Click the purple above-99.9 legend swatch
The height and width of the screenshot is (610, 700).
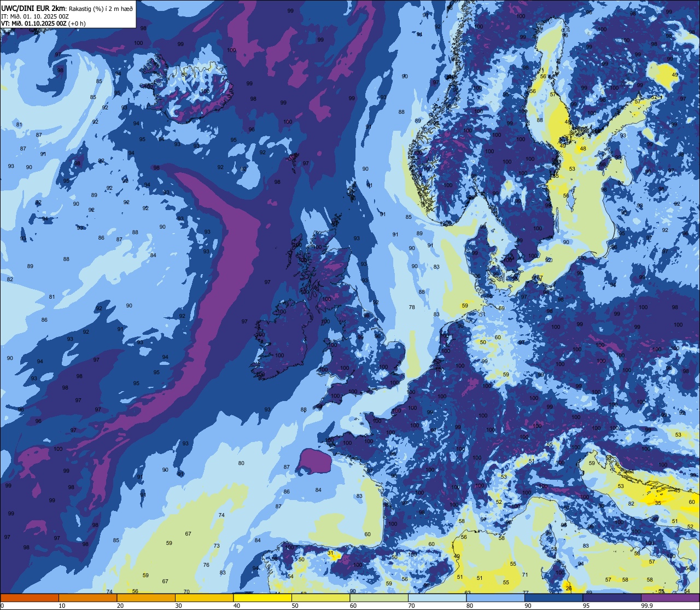[670, 597]
